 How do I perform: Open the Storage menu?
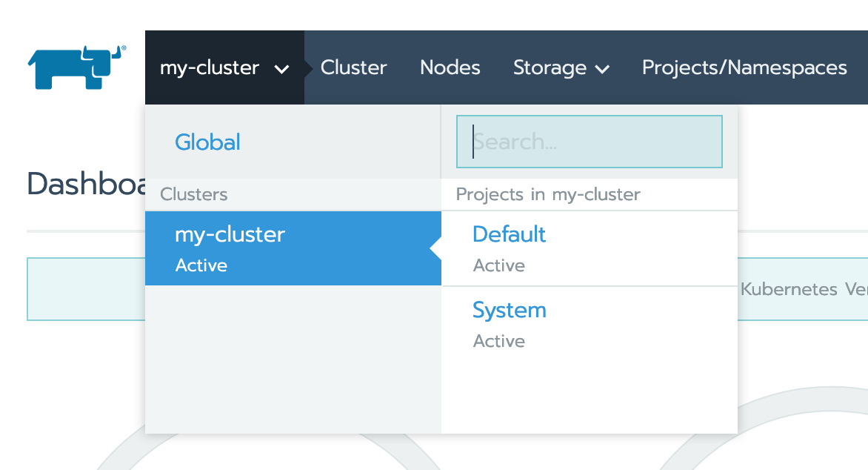(x=550, y=67)
